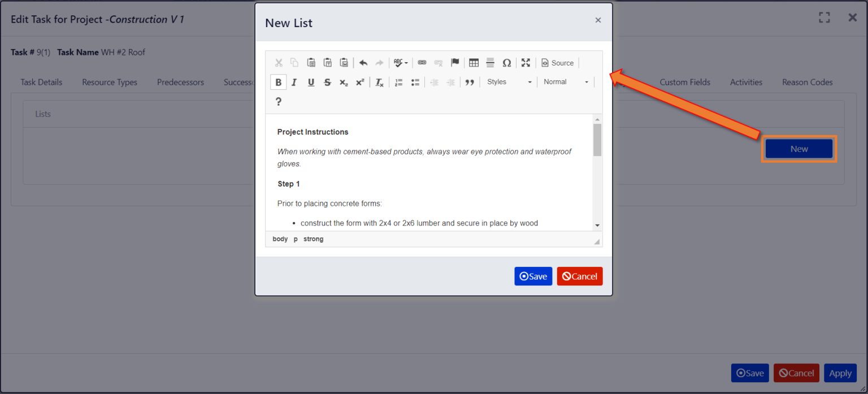Click the Lists panel header

(x=433, y=114)
